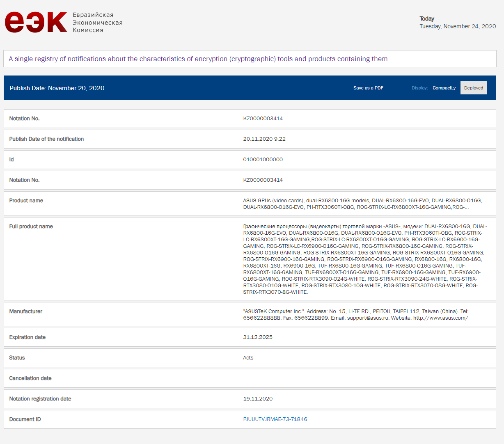
Task: Click the Expiration date label
Action: (27, 337)
